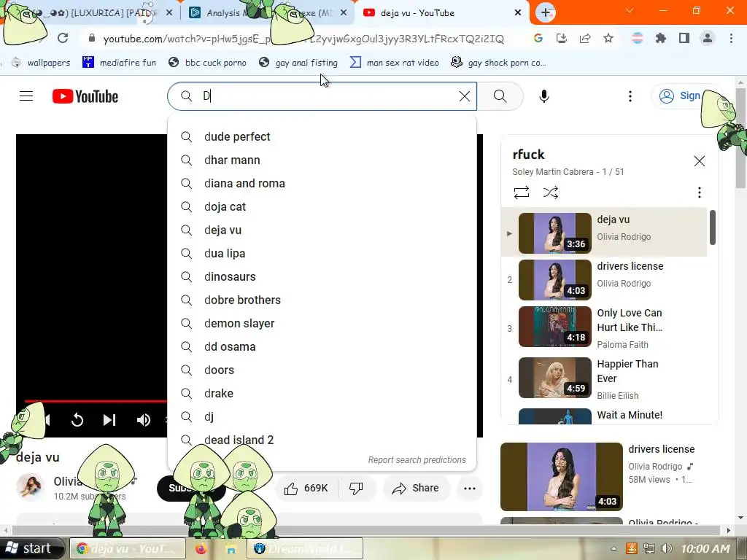
Task: Open the playlist three-dot options menu
Action: 699,192
